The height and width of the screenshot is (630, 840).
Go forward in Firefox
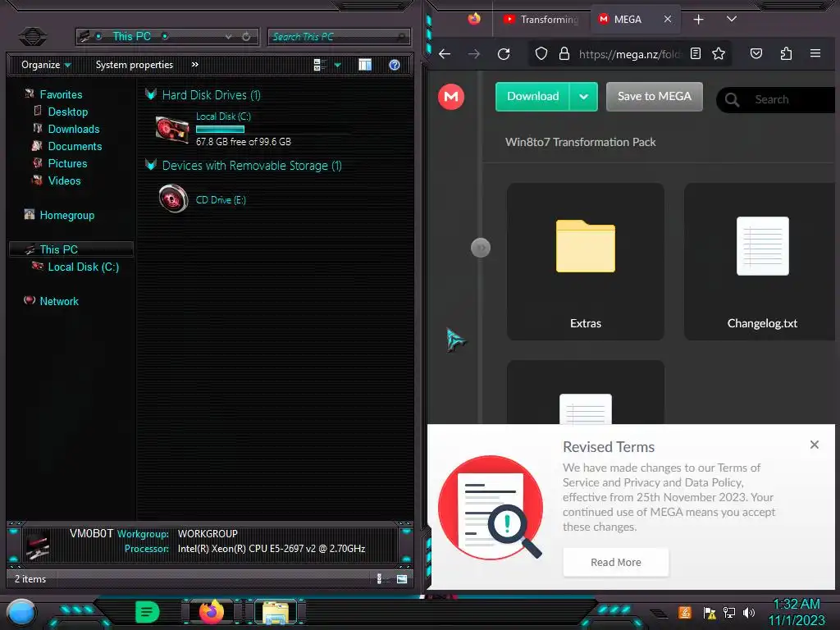tap(474, 53)
